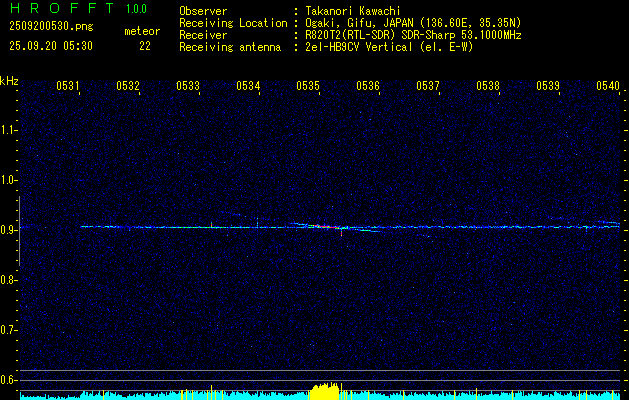Select the 0533 time marker

click(188, 86)
